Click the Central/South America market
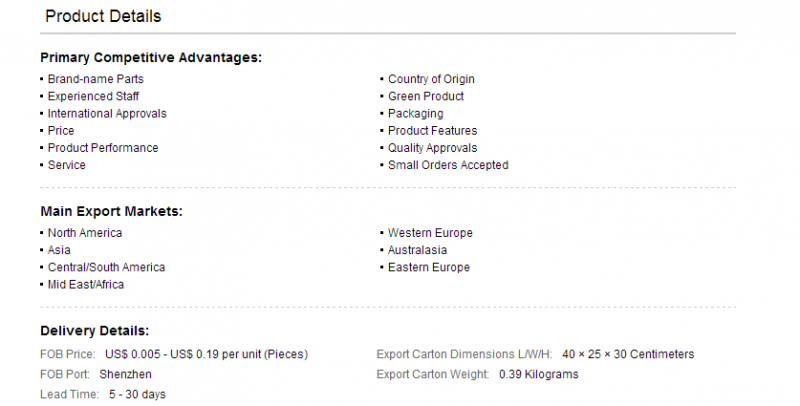 (x=107, y=267)
